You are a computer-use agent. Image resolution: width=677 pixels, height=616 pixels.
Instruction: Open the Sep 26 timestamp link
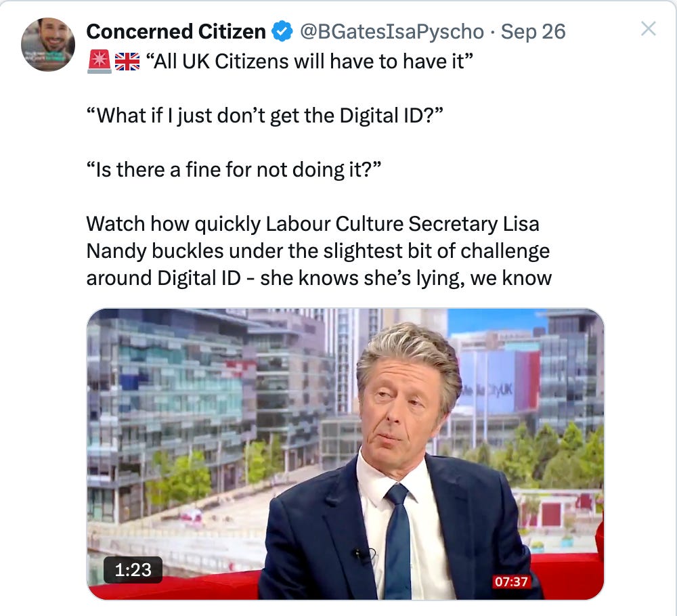pos(533,32)
